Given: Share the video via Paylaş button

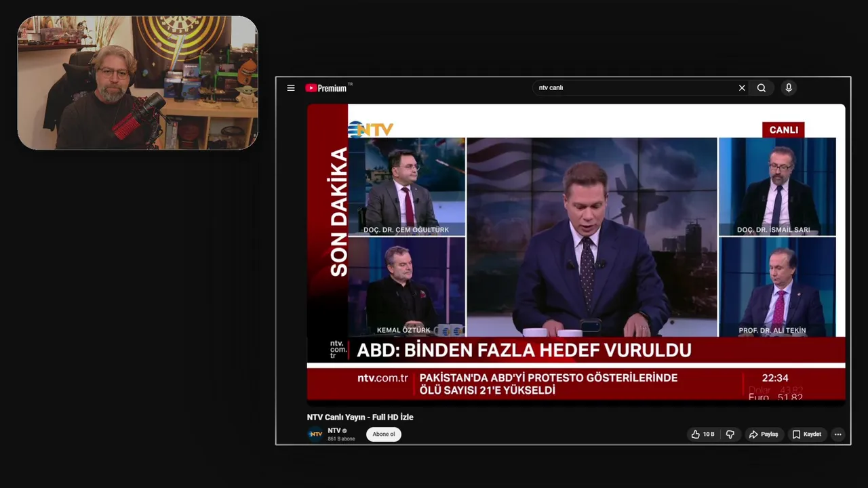Looking at the screenshot, I should click(x=764, y=434).
